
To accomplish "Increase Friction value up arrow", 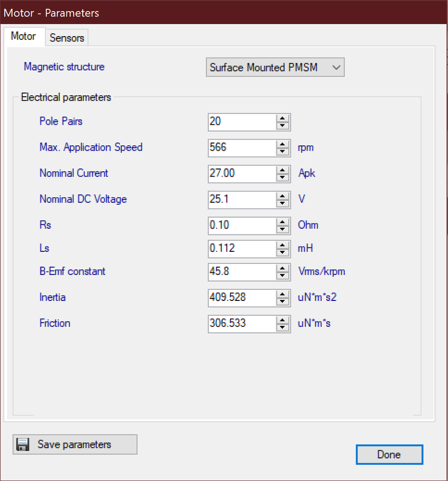I will (282, 320).
